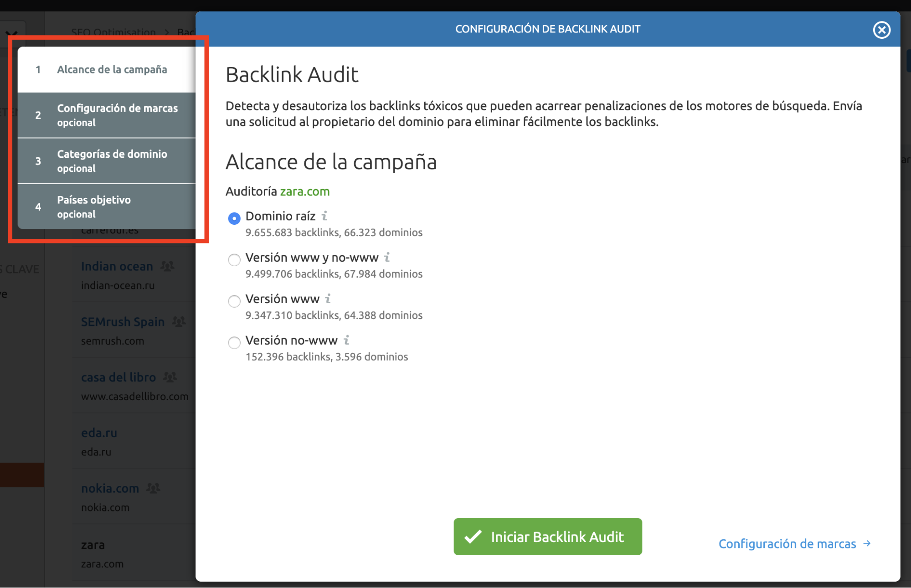
Task: Click shared-users icon next to nokia.com
Action: click(153, 488)
